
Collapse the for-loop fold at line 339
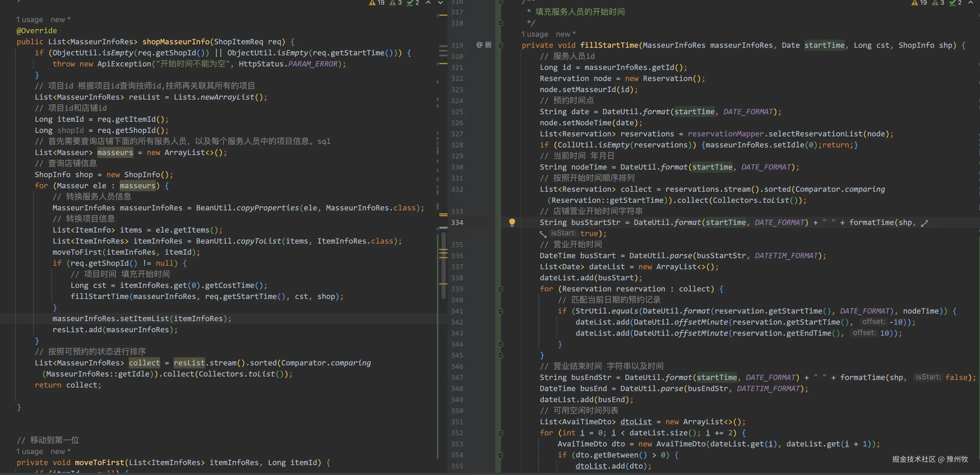pos(501,289)
